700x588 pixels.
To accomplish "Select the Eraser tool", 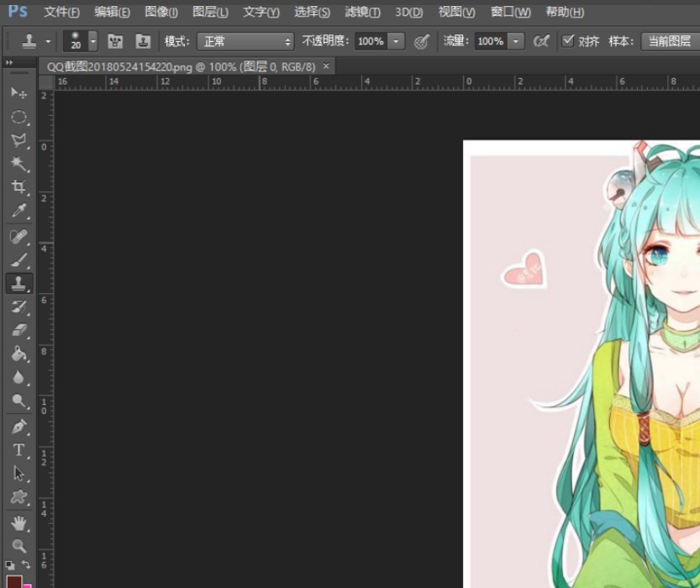I will tap(18, 331).
